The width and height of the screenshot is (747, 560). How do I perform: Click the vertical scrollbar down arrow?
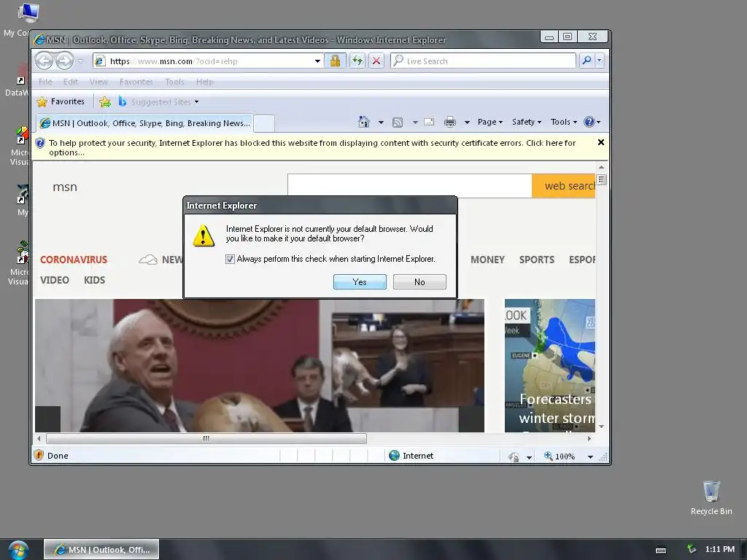[x=601, y=427]
